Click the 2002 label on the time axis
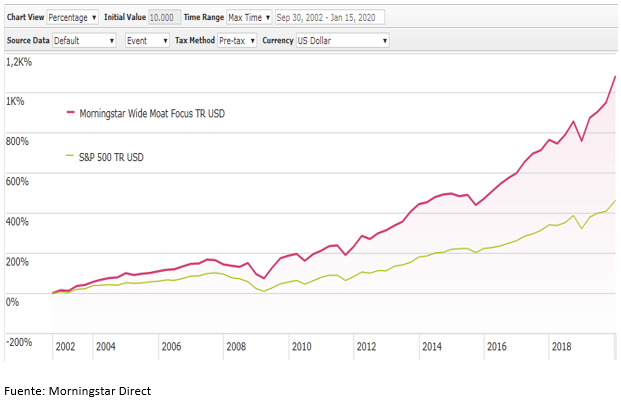This screenshot has height=406, width=621. (66, 347)
